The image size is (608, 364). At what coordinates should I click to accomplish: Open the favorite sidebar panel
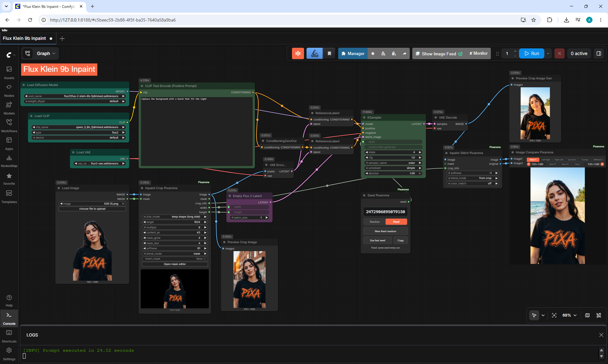point(9,179)
